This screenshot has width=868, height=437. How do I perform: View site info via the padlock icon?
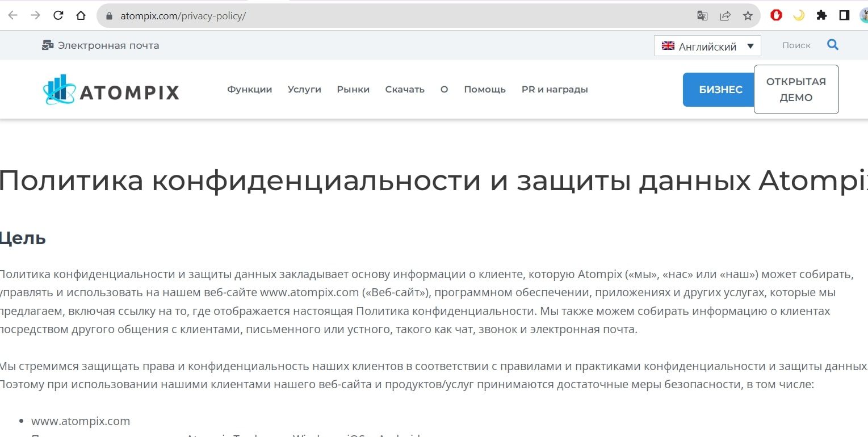click(110, 16)
